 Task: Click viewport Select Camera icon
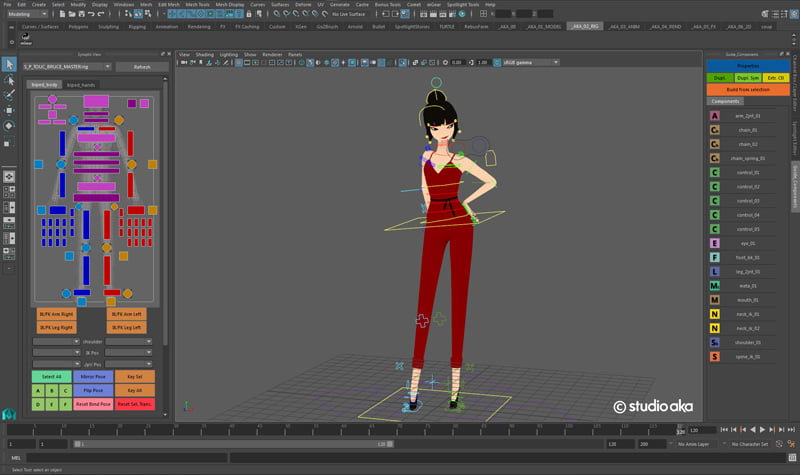pyautogui.click(x=184, y=63)
